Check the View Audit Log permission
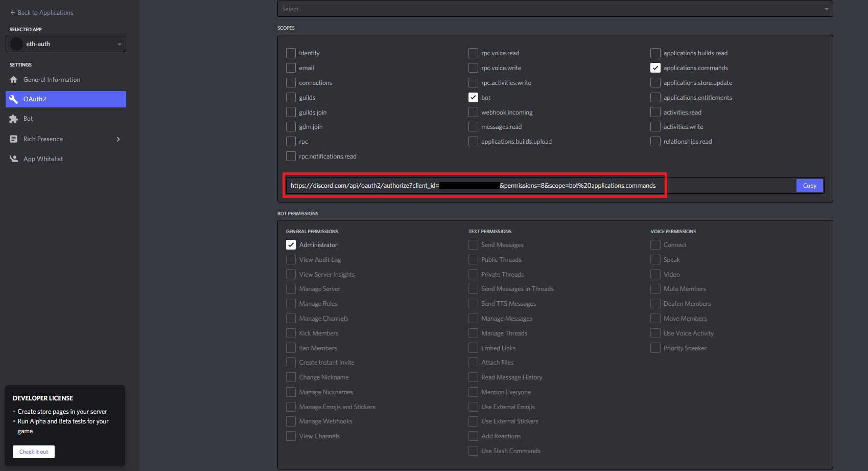Image resolution: width=868 pixels, height=471 pixels. (291, 260)
